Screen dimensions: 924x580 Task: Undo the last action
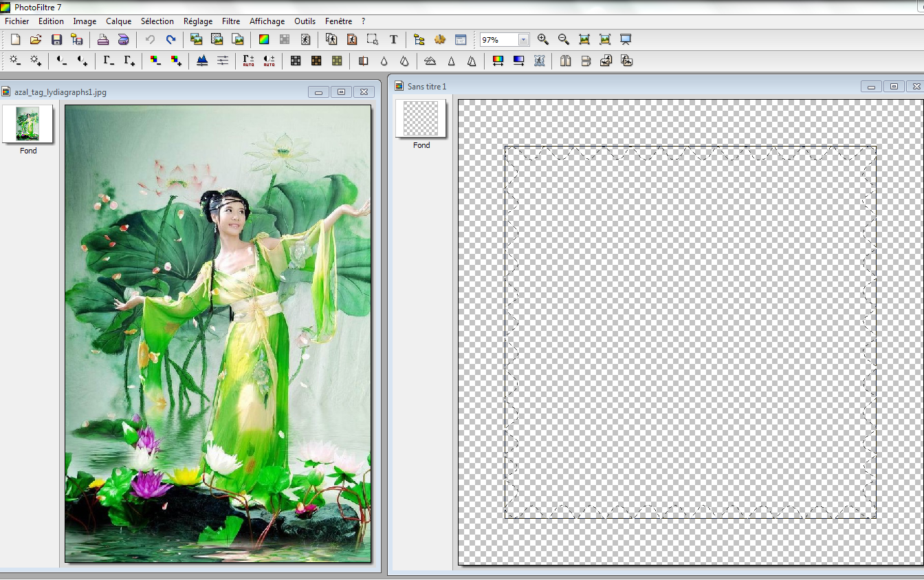149,40
